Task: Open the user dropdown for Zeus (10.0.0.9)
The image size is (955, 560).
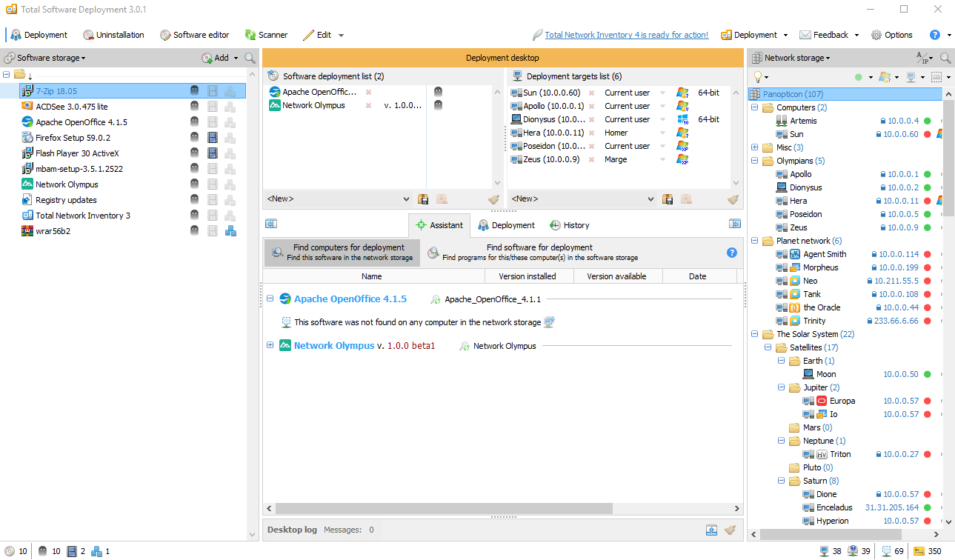Action: [x=662, y=159]
